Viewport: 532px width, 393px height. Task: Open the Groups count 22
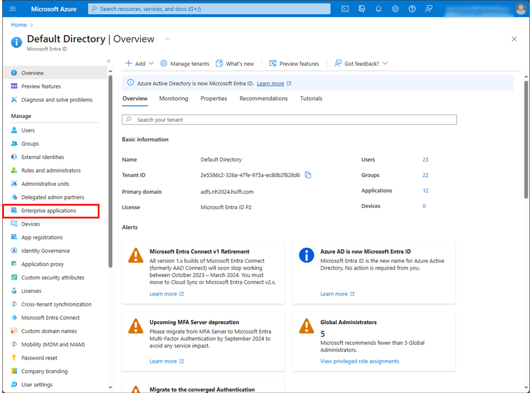click(425, 175)
